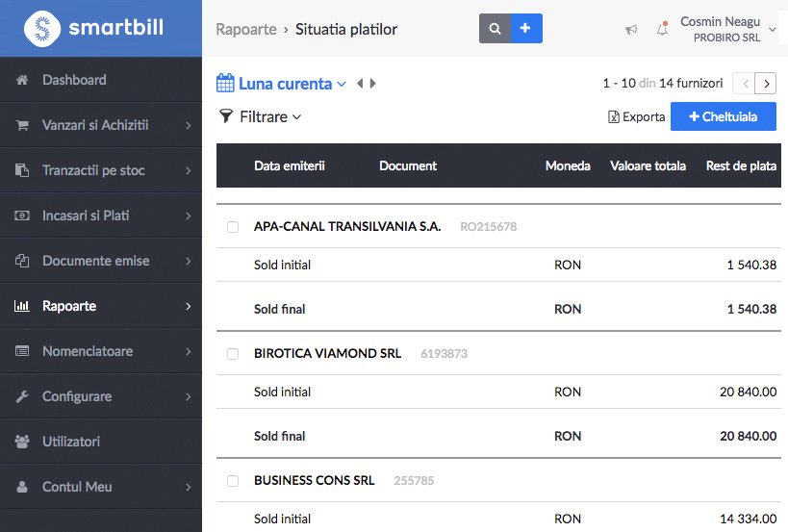
Task: Open Dashboard menu item
Action: tap(101, 80)
